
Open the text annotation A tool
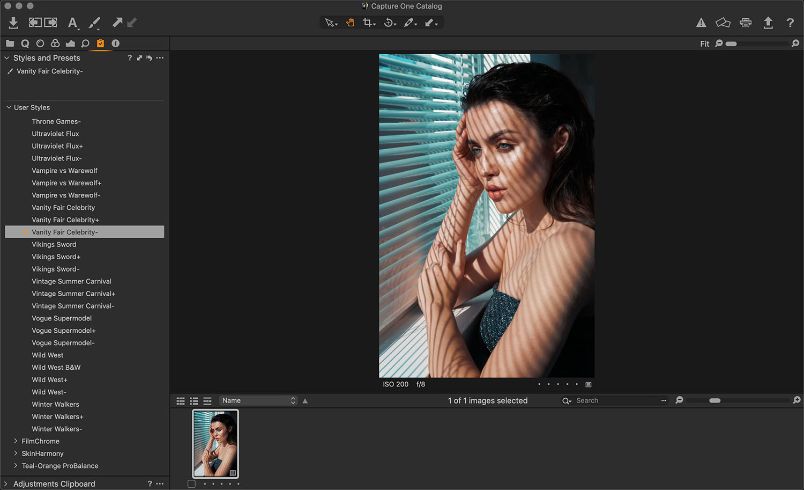click(x=73, y=23)
